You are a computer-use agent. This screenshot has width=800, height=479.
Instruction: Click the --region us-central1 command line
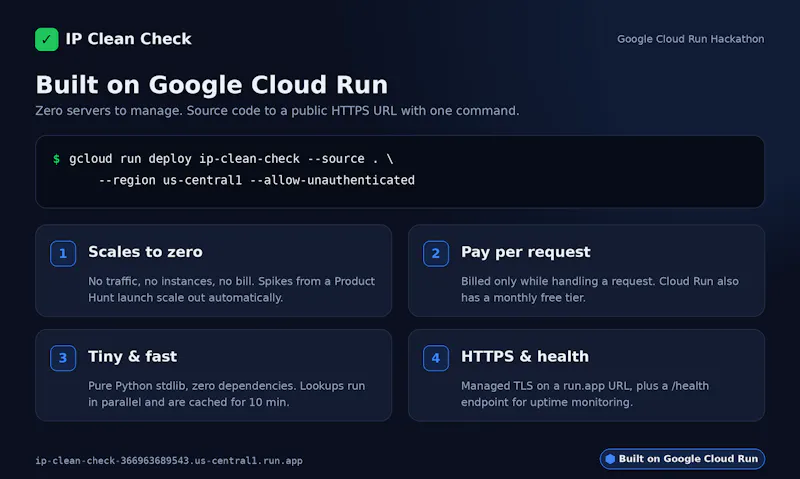coord(257,180)
